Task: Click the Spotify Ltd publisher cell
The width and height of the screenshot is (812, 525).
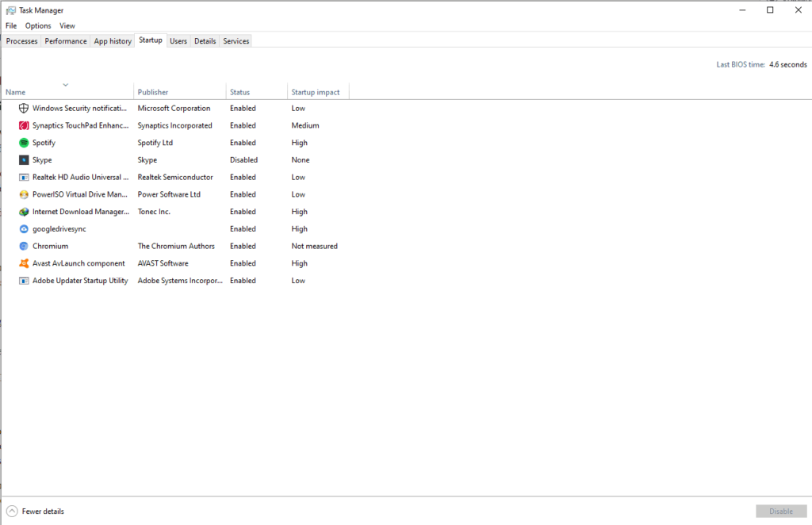Action: (x=155, y=143)
